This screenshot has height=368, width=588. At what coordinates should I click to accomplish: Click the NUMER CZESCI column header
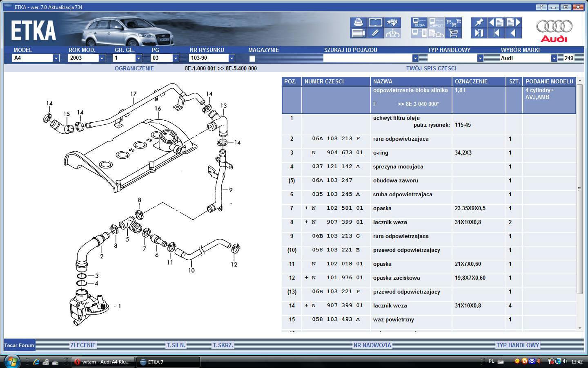[x=336, y=81]
